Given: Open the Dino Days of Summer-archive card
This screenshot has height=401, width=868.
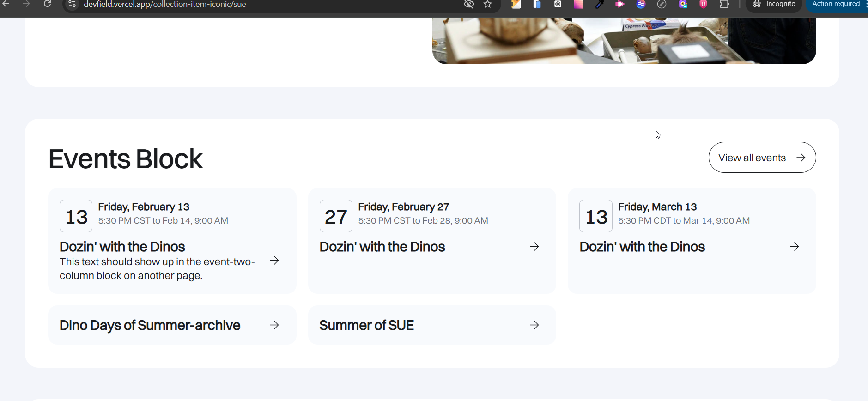Looking at the screenshot, I should 150,325.
